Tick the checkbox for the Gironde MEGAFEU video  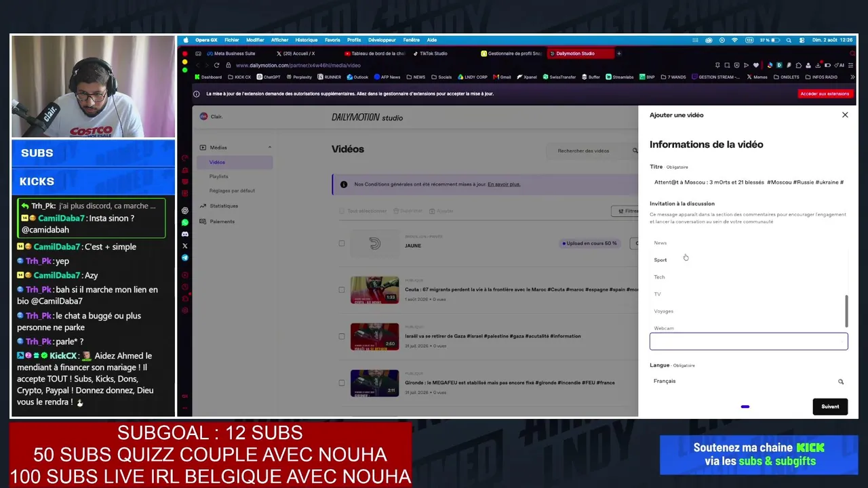342,382
